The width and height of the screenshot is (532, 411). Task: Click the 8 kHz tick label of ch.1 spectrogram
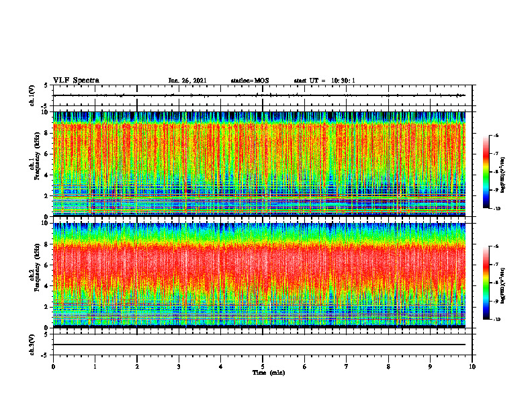pos(47,133)
